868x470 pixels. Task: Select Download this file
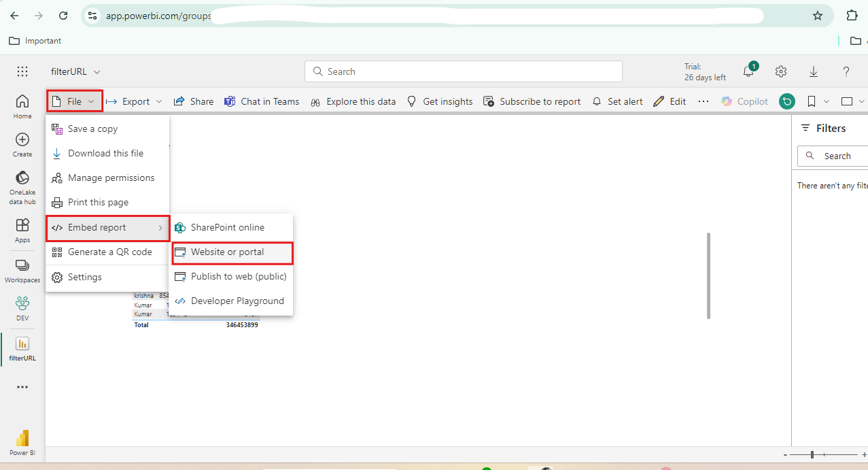[x=107, y=153]
